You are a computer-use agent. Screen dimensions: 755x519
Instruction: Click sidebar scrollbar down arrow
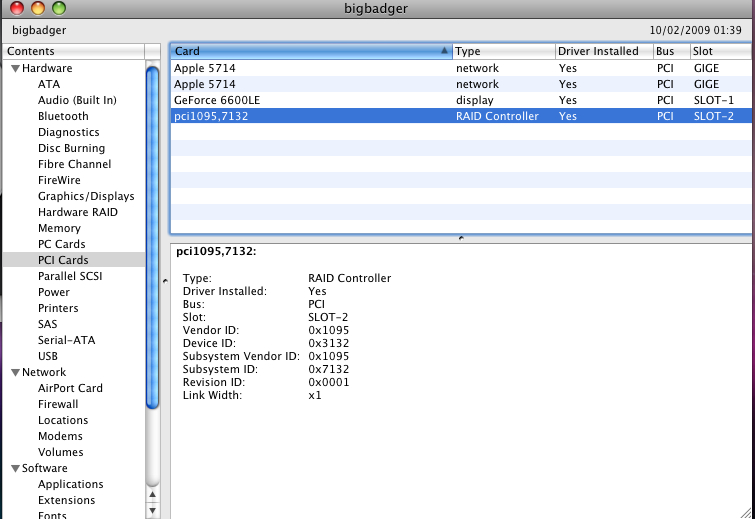[x=153, y=510]
